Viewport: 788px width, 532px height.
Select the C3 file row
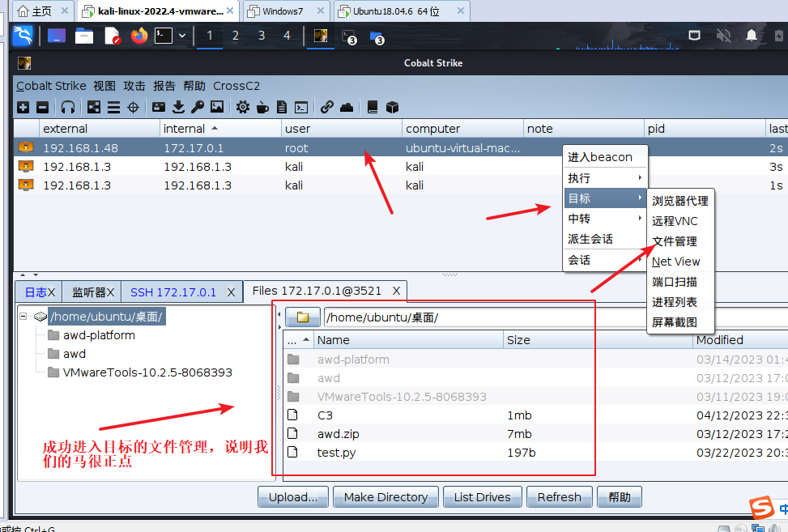tap(535, 415)
